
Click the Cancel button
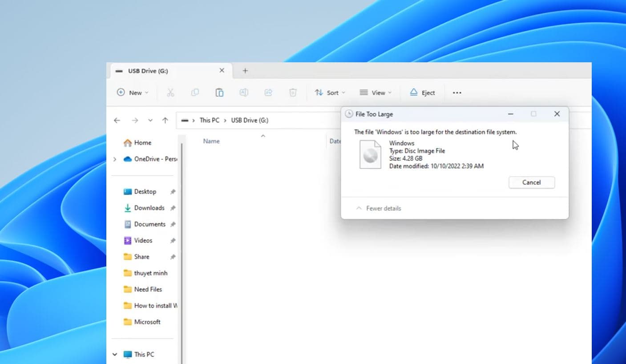532,182
